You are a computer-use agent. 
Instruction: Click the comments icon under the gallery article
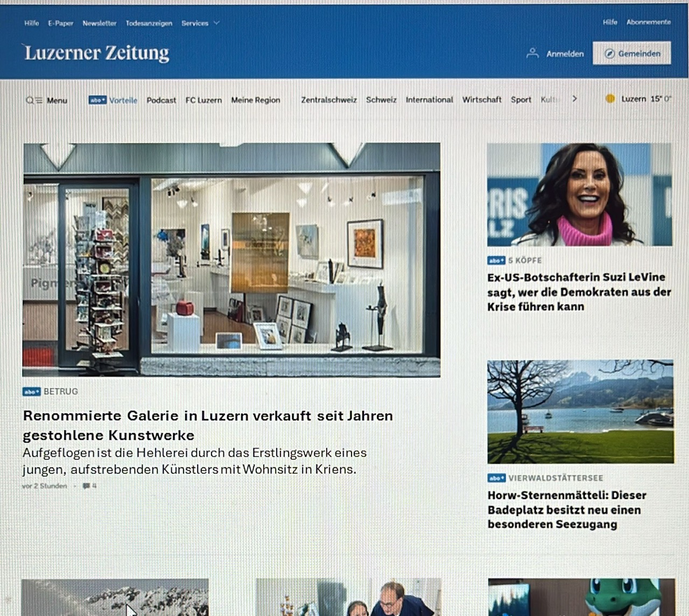pyautogui.click(x=86, y=486)
